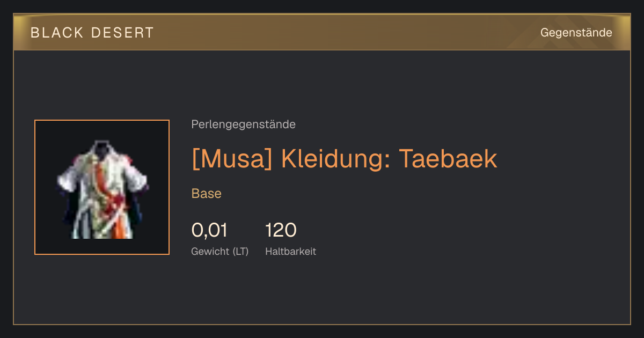The width and height of the screenshot is (644, 338).
Task: Open the Taebaek costume item icon
Action: [102, 187]
